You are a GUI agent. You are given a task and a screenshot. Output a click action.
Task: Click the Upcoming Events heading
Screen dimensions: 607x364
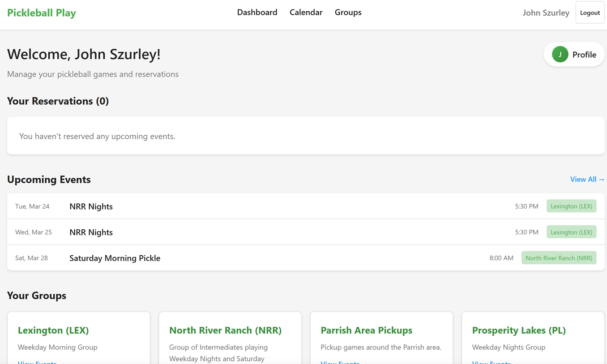pos(49,180)
